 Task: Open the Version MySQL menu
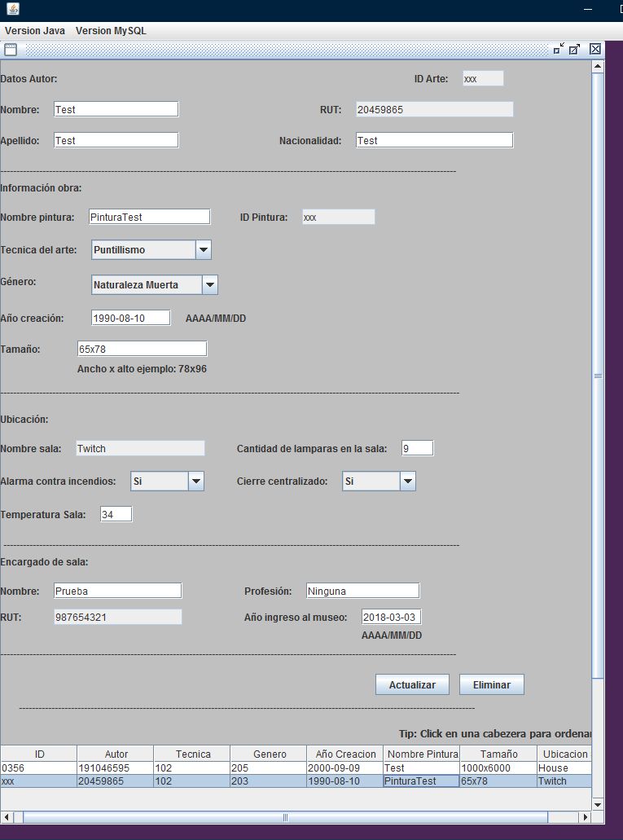tap(111, 30)
